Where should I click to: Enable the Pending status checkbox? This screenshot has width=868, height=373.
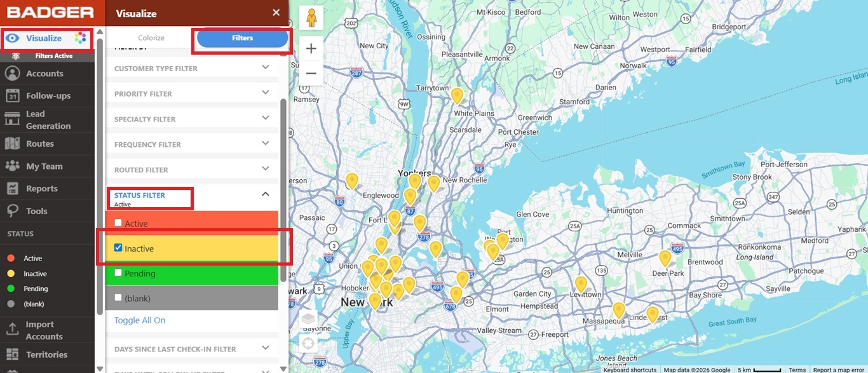[118, 273]
